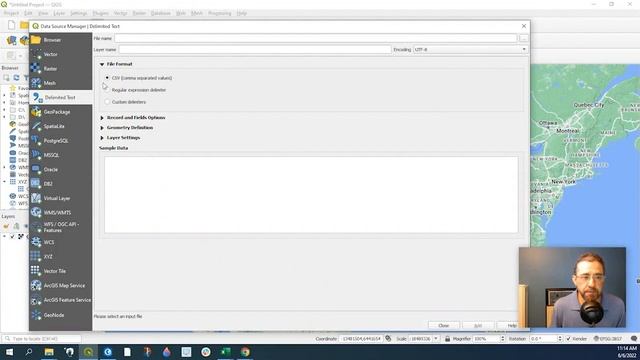
Task: Select the MSSQL source tab
Action: pos(60,155)
